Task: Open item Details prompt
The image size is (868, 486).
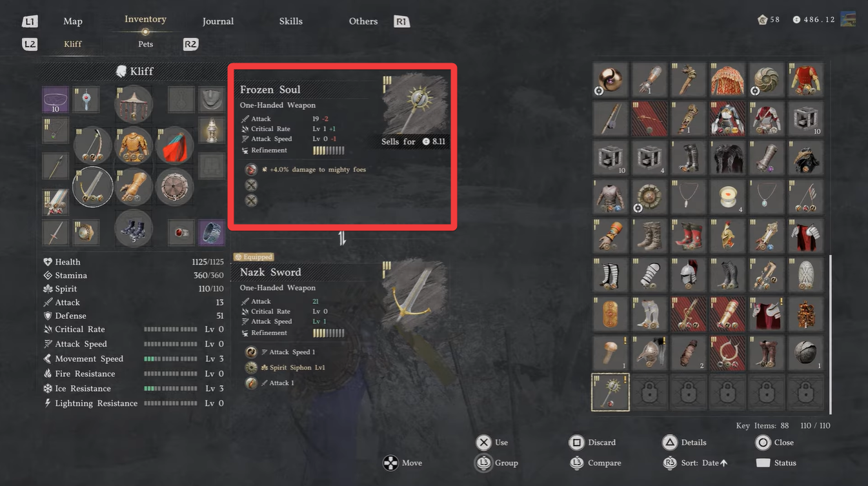Action: [684, 443]
